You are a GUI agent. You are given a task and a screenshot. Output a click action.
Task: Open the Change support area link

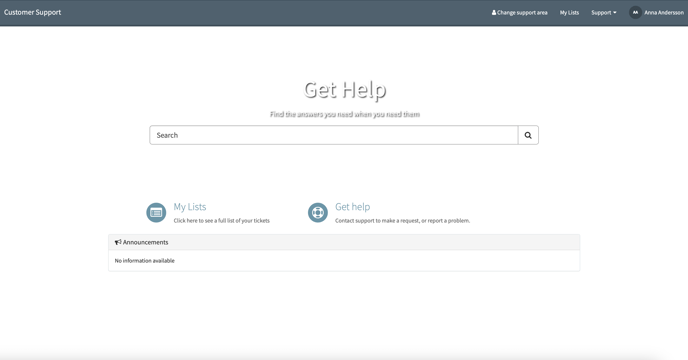tap(520, 13)
